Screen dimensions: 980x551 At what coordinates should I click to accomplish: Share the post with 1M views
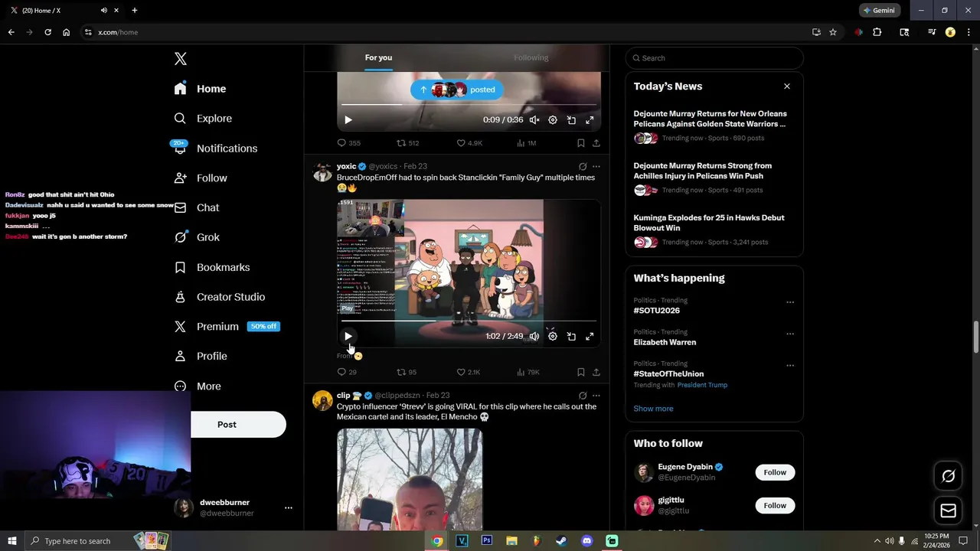pos(596,143)
